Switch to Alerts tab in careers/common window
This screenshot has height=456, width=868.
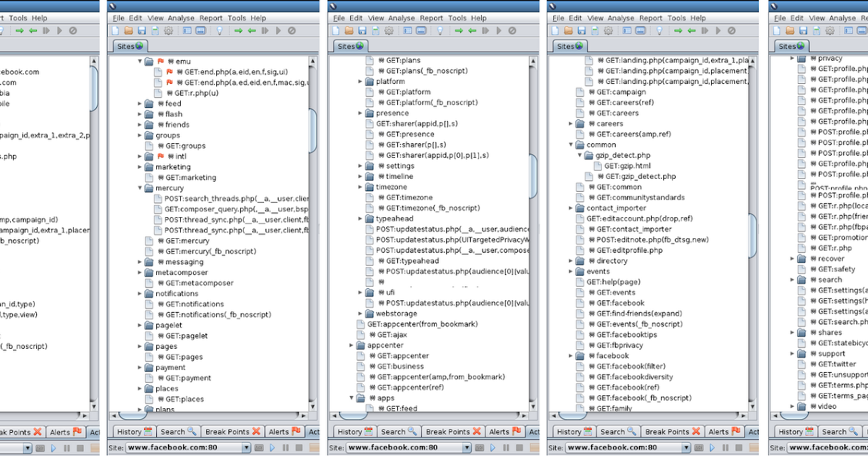[726, 431]
